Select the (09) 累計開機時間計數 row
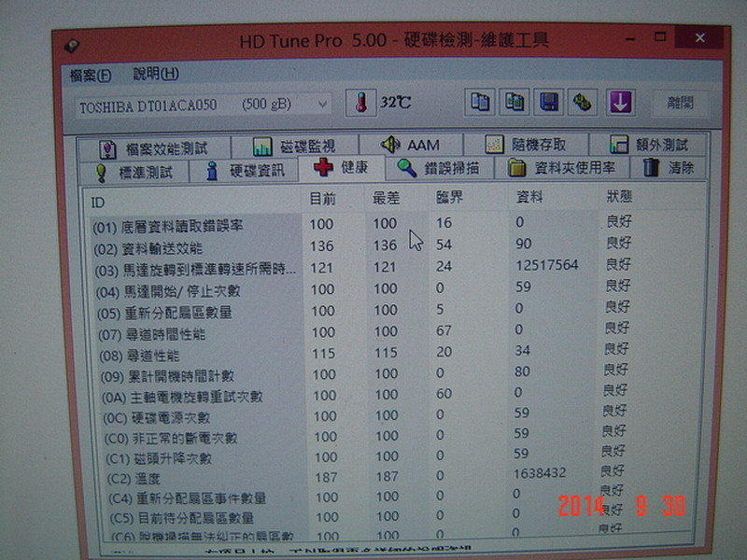 362,374
